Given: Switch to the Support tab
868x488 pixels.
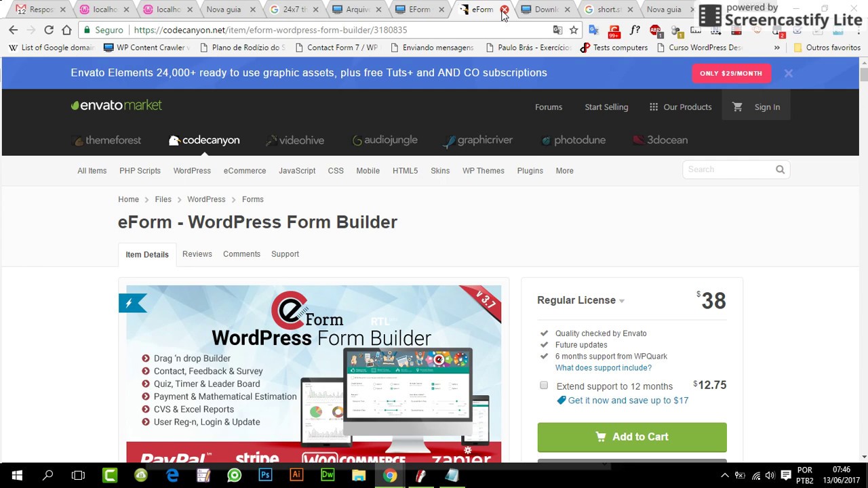Looking at the screenshot, I should coord(285,254).
